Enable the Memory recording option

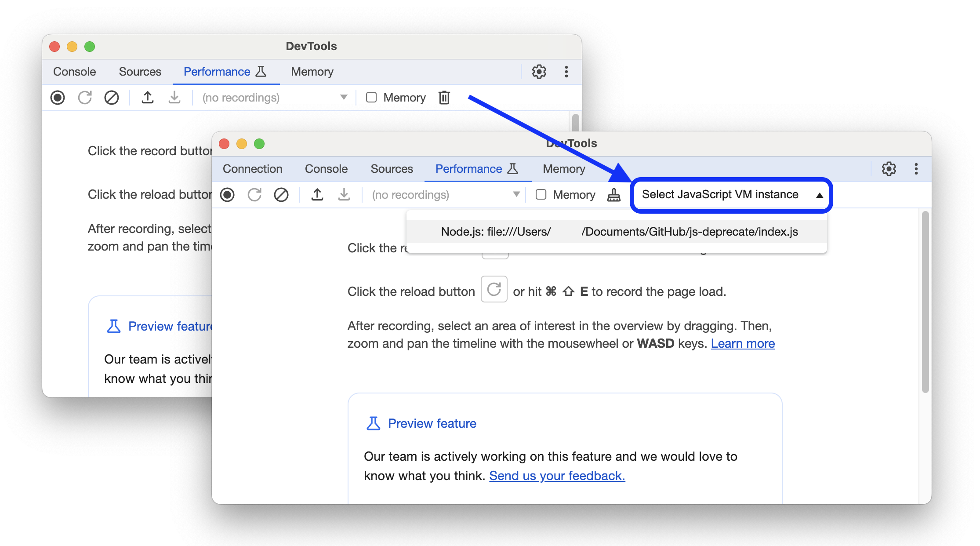[x=541, y=195]
